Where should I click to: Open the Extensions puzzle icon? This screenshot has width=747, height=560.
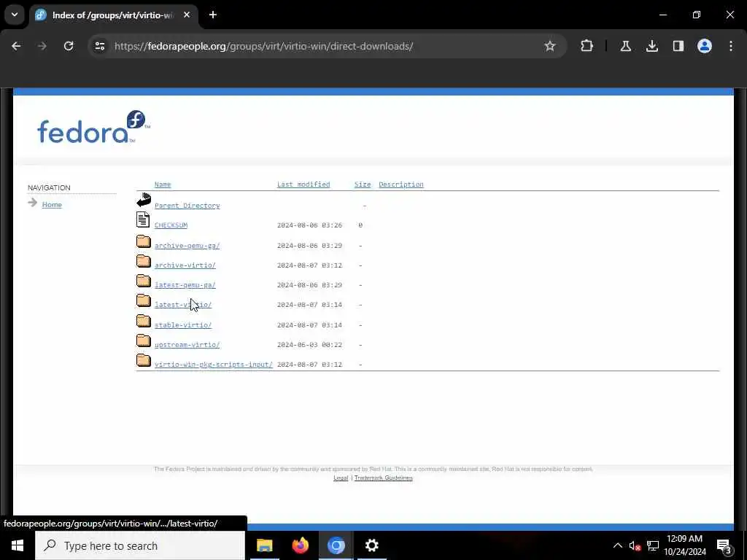pos(587,46)
